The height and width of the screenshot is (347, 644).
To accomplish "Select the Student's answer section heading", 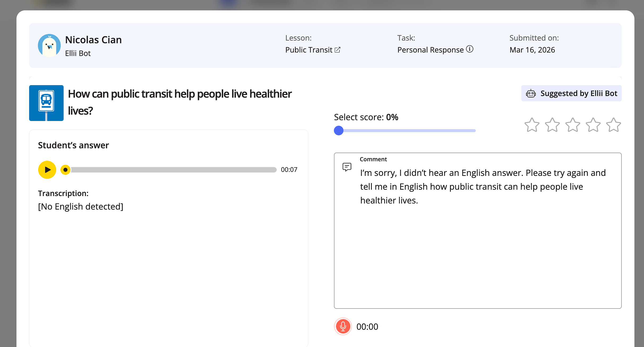I will (73, 145).
